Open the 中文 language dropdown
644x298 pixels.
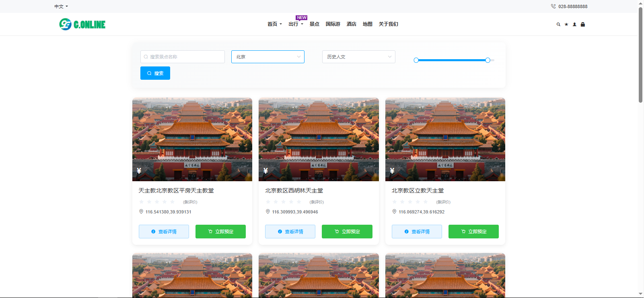coord(61,6)
